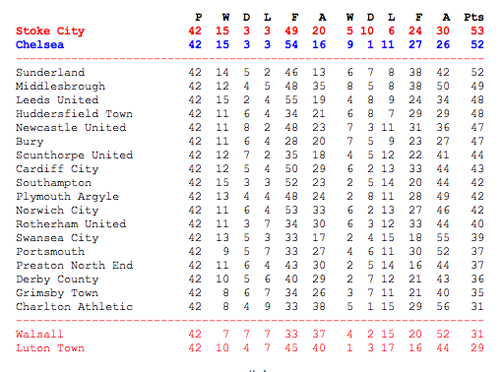Select the Derby County team name

point(57,279)
